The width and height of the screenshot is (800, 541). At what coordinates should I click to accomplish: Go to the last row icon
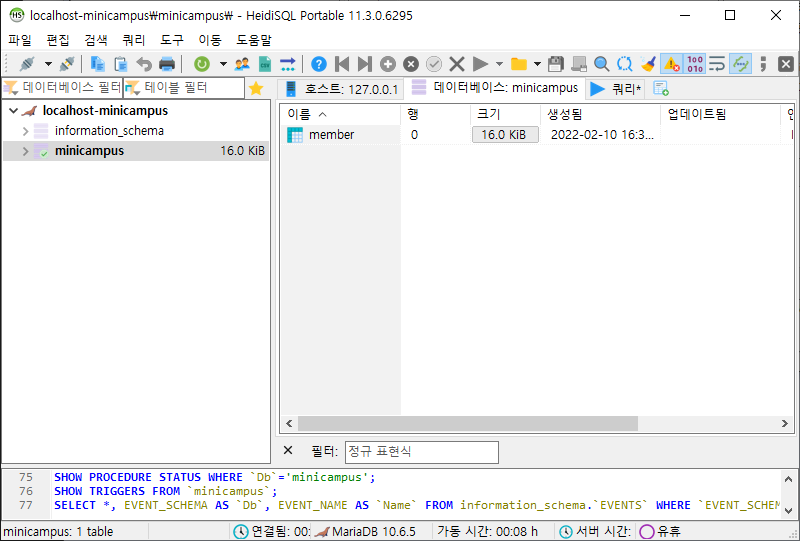point(365,64)
